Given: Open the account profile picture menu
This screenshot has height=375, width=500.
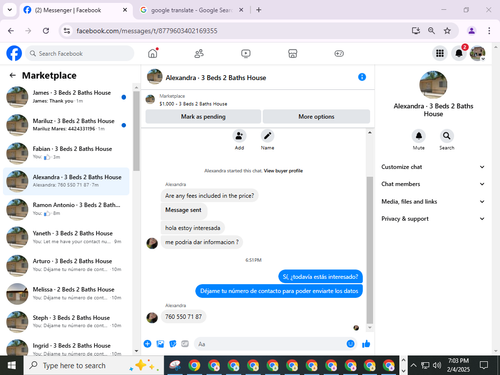Looking at the screenshot, I should tap(477, 53).
